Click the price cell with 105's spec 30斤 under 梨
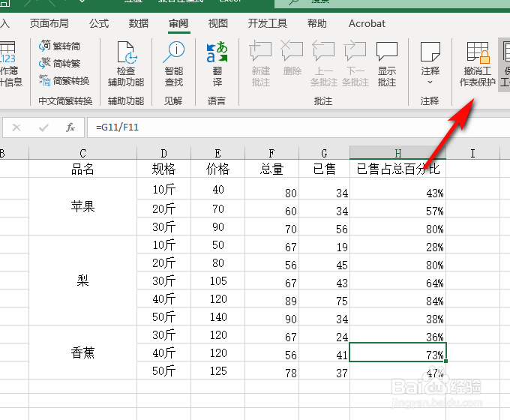Screen dimensions: 510x420 164,280
